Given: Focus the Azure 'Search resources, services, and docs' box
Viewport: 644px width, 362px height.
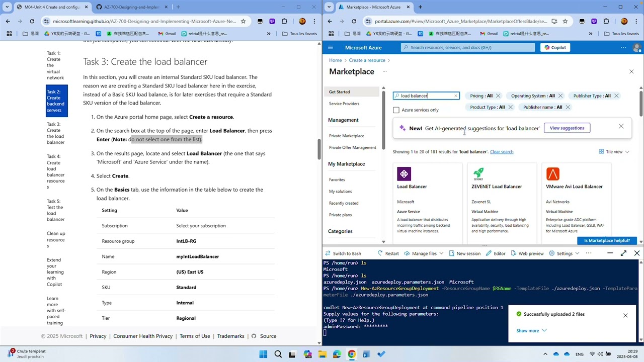Looking at the screenshot, I should coord(468,47).
